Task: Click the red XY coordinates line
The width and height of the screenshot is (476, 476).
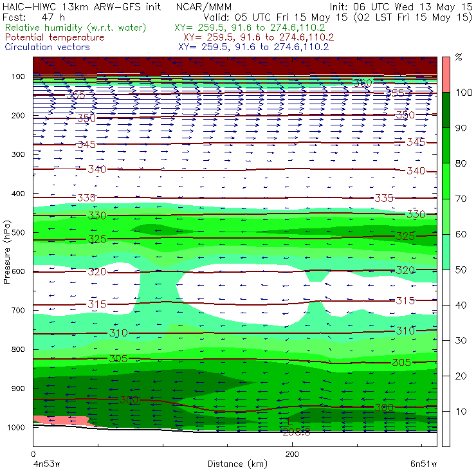Action: click(x=259, y=37)
